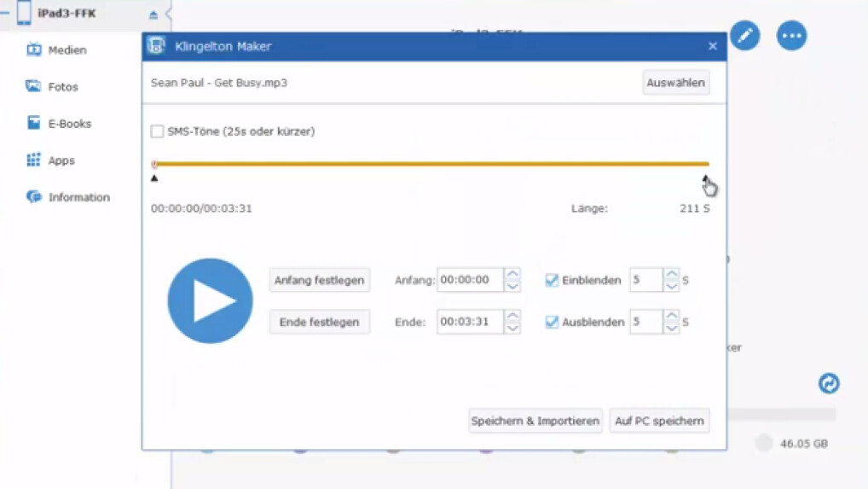Enable the SMS-Töne checkbox
The image size is (868, 489).
[157, 131]
